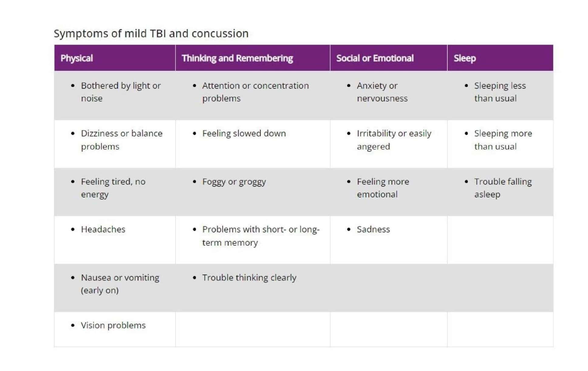Select the 'Headaches' cell
This screenshot has width=588, height=371.
103,229
